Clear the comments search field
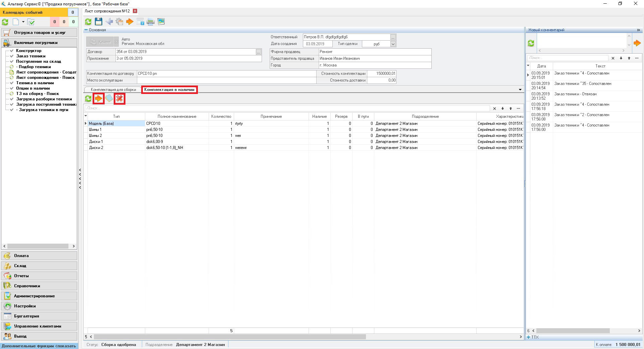 coord(613,58)
